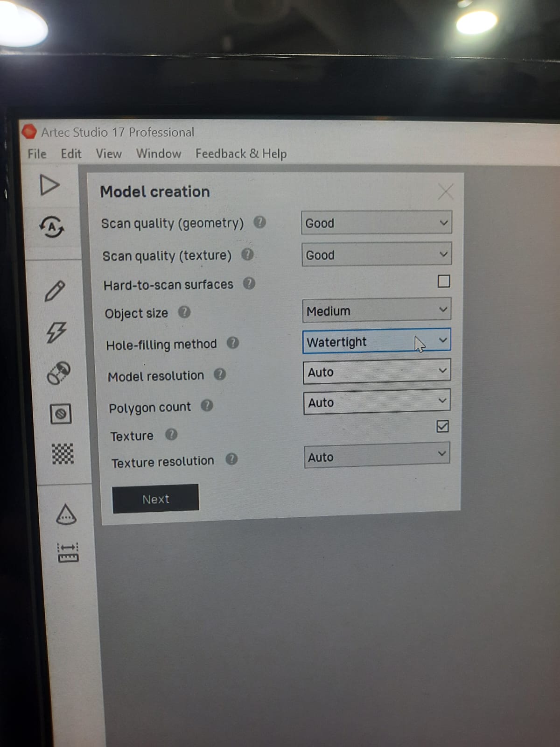The width and height of the screenshot is (560, 747).
Task: Open the Edit menu
Action: 71,154
